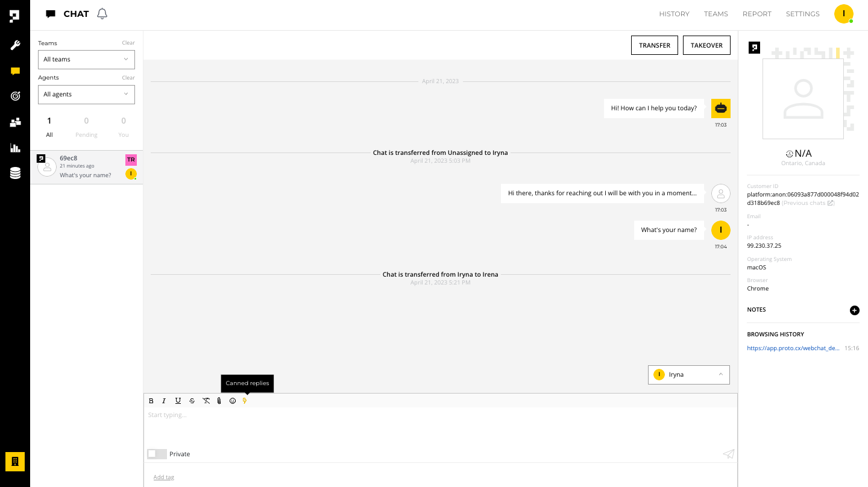Select the Pending chats tab
Image resolution: width=868 pixels, height=487 pixels.
[x=86, y=128]
